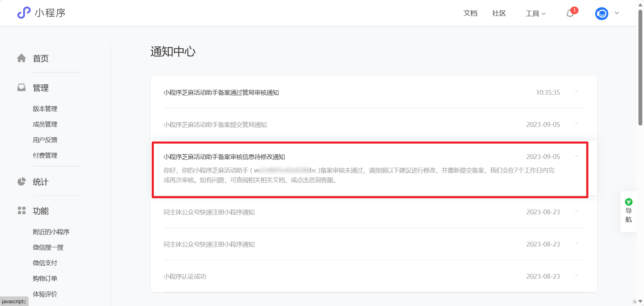Click the green 导航 floating icon

628,202
